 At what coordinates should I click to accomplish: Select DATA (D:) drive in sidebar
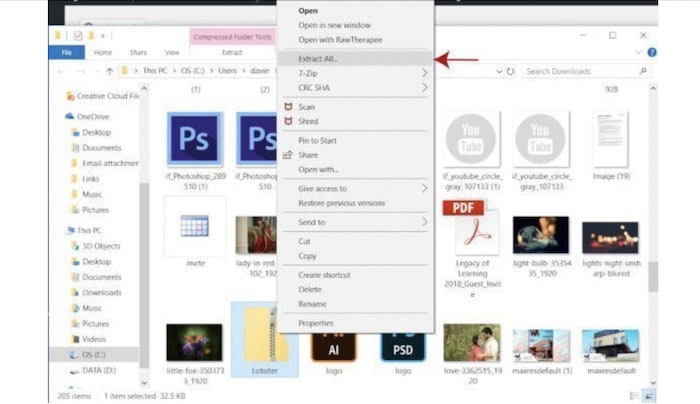click(x=93, y=371)
